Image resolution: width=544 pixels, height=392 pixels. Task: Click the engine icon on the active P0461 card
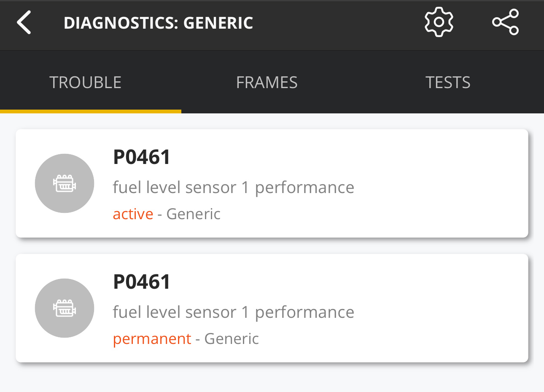point(65,183)
